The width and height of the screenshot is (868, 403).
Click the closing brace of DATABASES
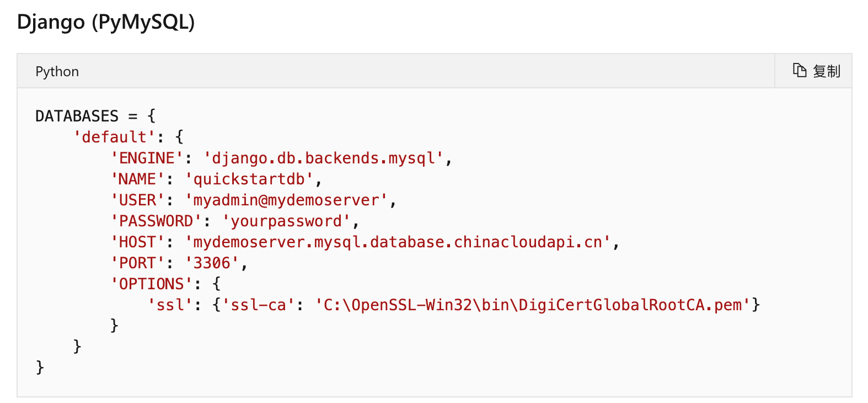tap(39, 367)
